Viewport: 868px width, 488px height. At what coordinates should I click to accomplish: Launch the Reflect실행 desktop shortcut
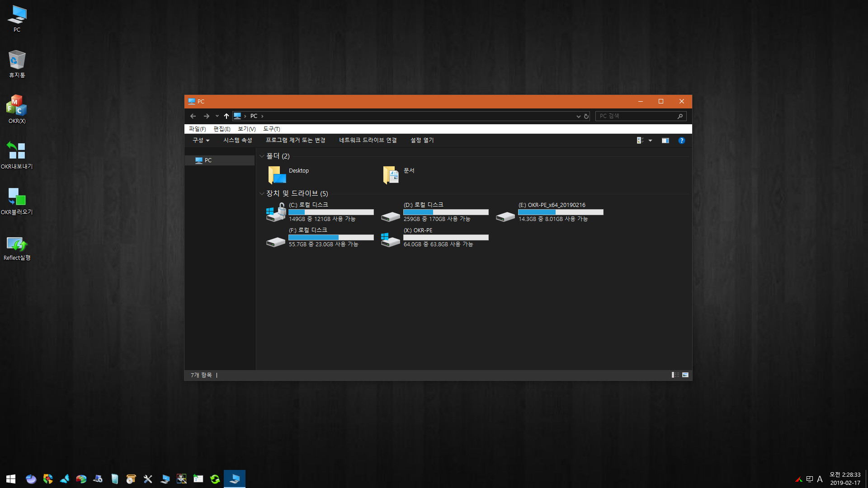pyautogui.click(x=17, y=248)
